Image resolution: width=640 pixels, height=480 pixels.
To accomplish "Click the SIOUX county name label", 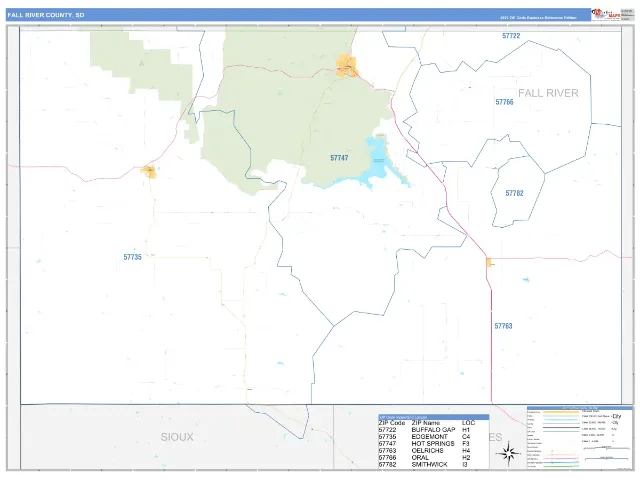I will point(177,437).
